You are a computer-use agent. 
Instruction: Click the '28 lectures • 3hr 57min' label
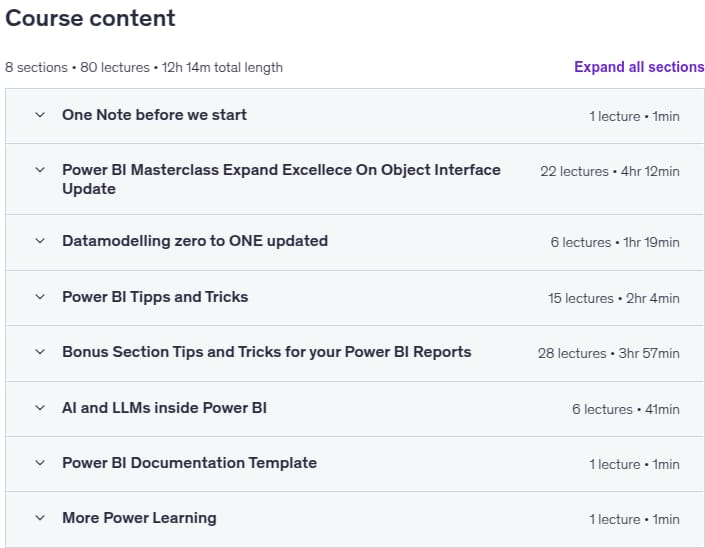coord(608,353)
